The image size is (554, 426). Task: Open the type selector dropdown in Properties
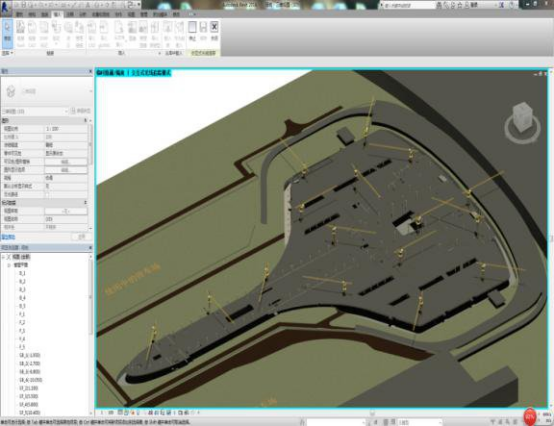[x=90, y=91]
